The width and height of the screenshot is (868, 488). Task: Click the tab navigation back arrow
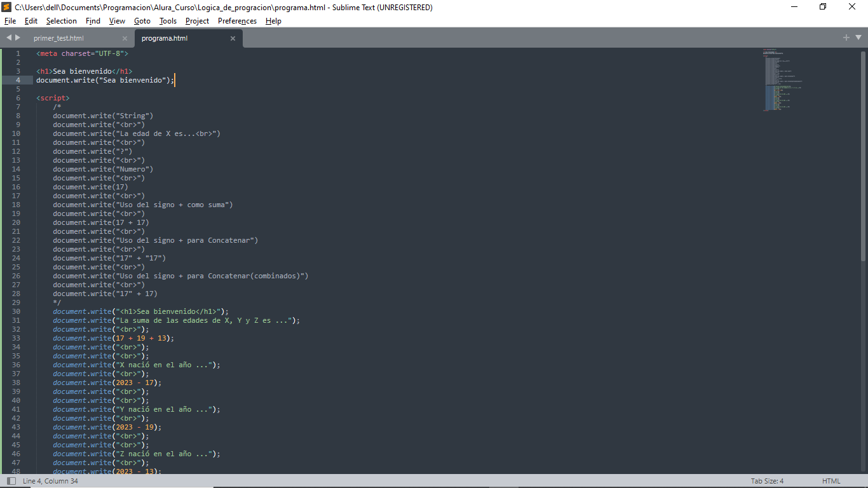(x=9, y=38)
